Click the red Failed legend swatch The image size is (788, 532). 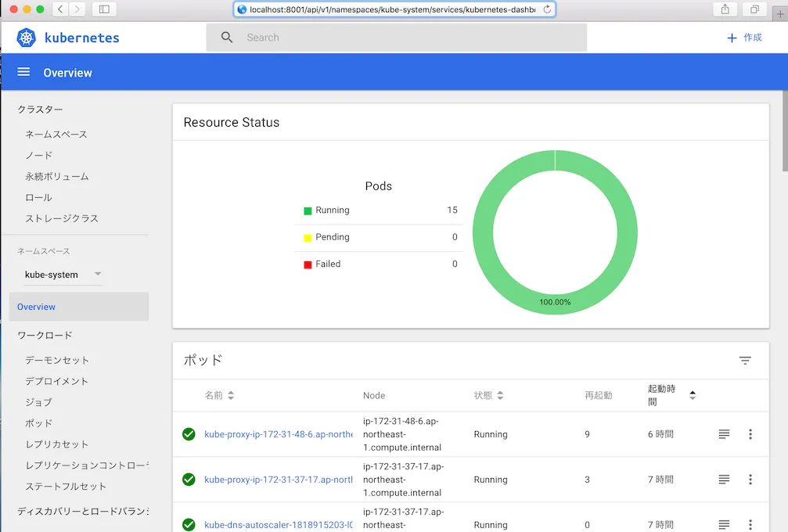tap(308, 264)
